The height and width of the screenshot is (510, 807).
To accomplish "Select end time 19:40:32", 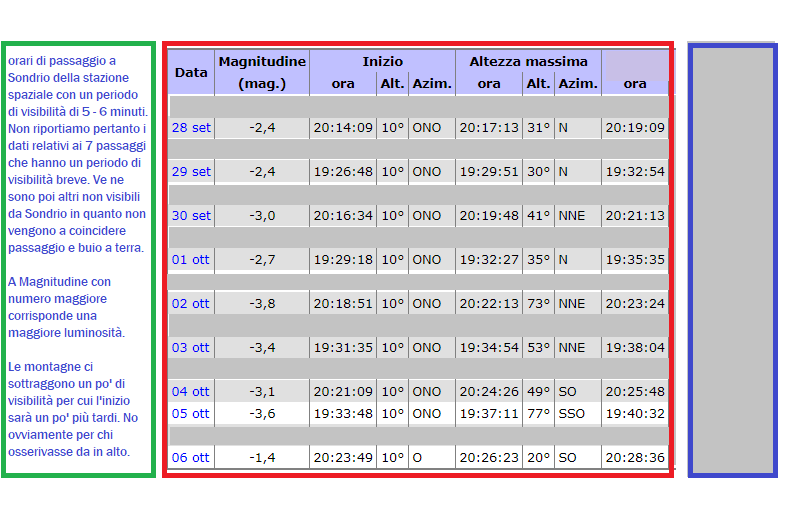I will (x=635, y=414).
